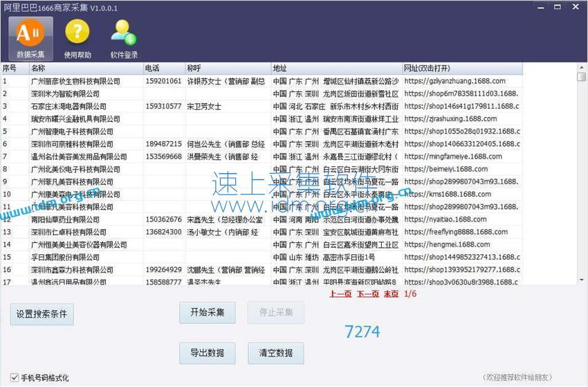Open the 软件登录 login icon

[x=124, y=39]
